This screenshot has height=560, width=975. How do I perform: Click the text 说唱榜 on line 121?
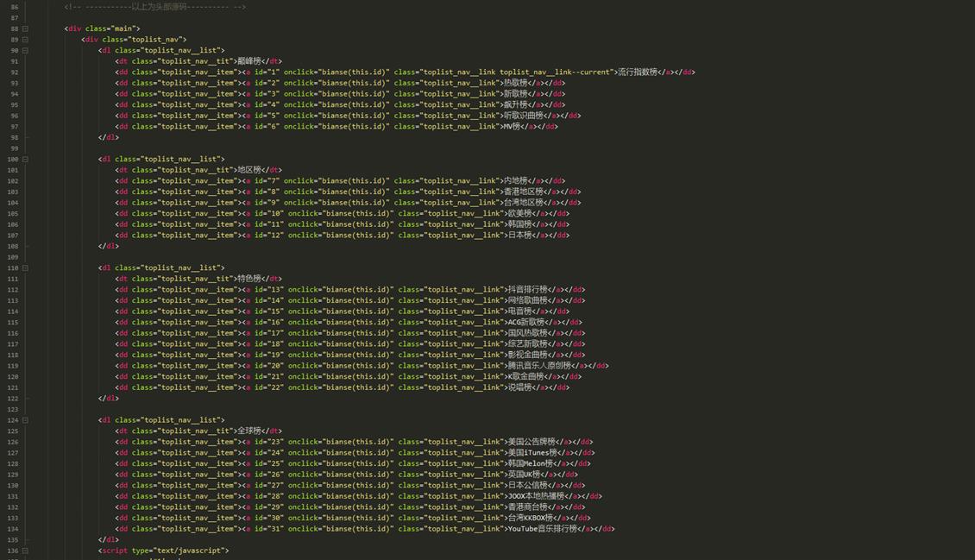[519, 387]
